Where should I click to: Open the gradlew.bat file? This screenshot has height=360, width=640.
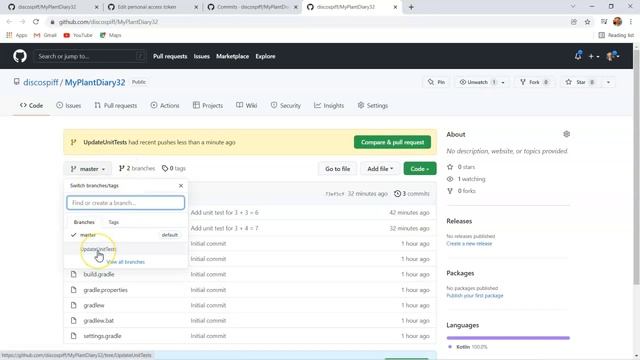pyautogui.click(x=99, y=321)
